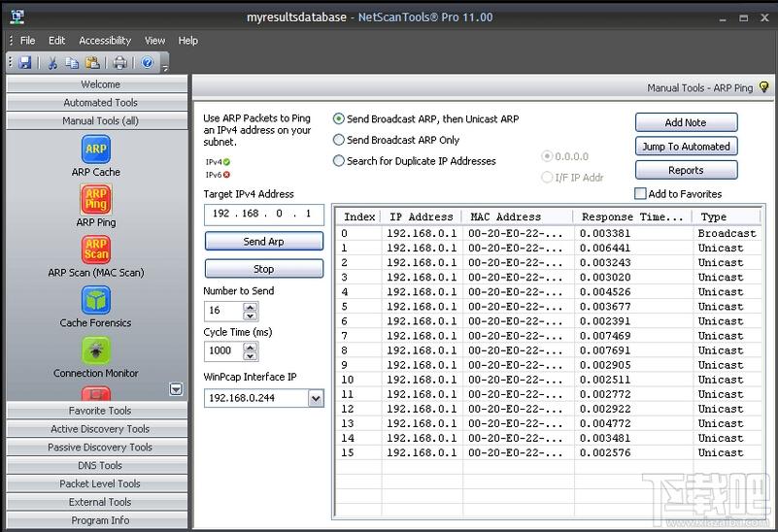This screenshot has width=778, height=532.
Task: Open the WinPcap Interface IP dropdown
Action: pyautogui.click(x=316, y=398)
